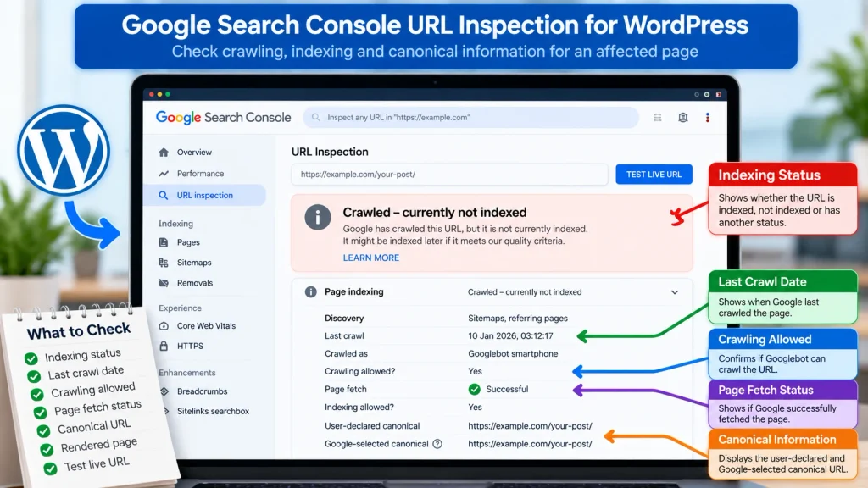The image size is (868, 488).
Task: Click the 'Discovery' label
Action: coord(344,319)
